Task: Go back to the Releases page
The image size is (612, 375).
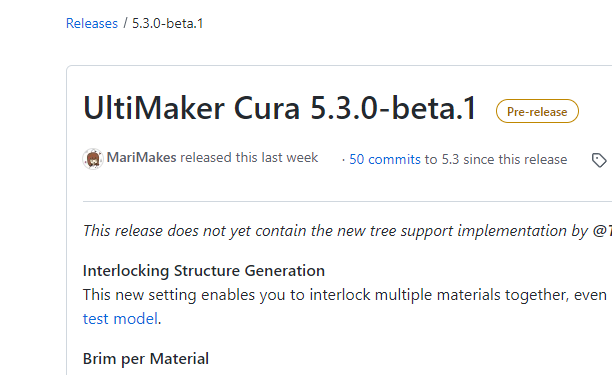Action: (x=92, y=23)
